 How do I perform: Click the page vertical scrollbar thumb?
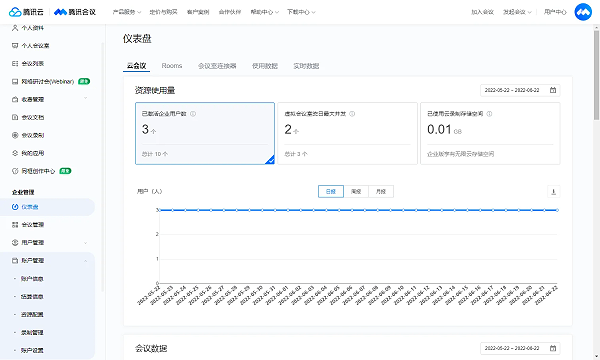(x=596, y=75)
